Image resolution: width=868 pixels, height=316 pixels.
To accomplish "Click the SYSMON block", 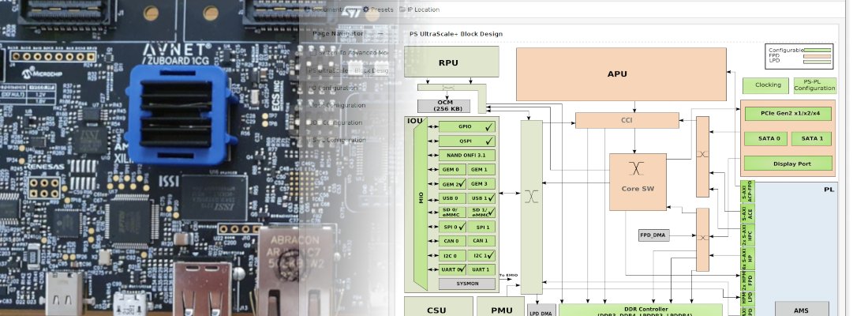I will click(x=466, y=284).
